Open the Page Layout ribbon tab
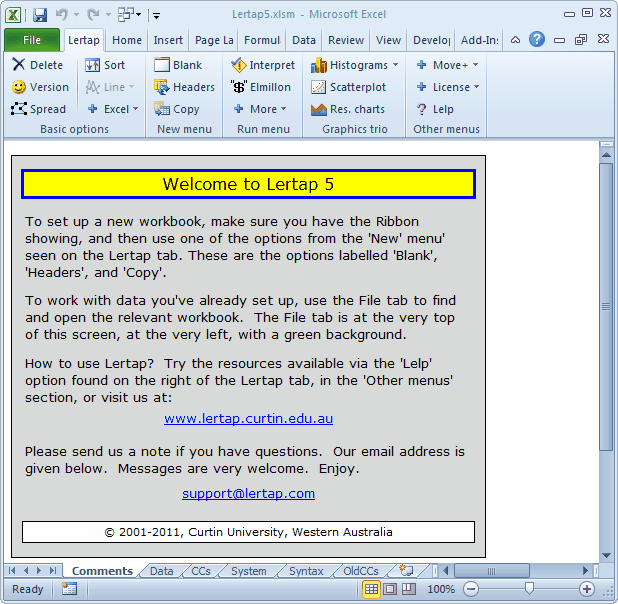 click(214, 40)
